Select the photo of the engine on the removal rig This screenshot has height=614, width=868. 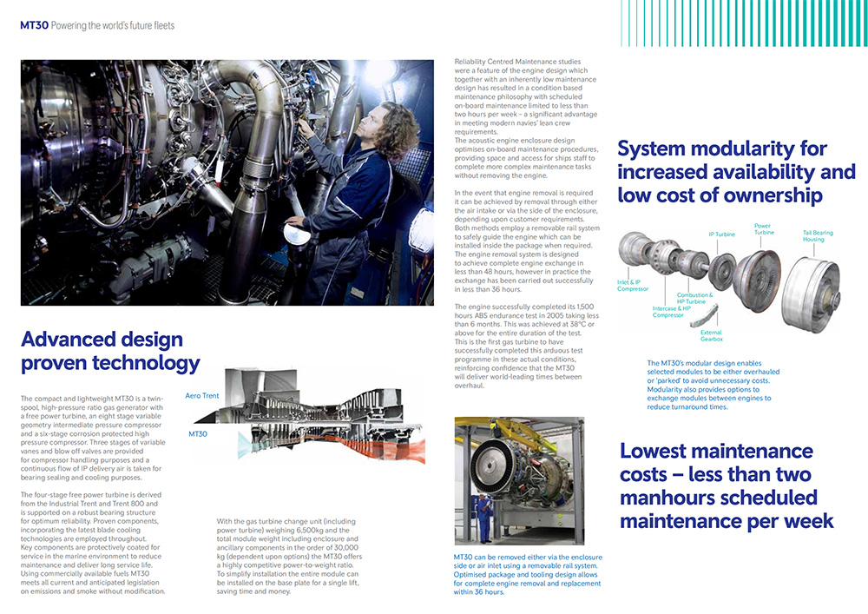519,481
